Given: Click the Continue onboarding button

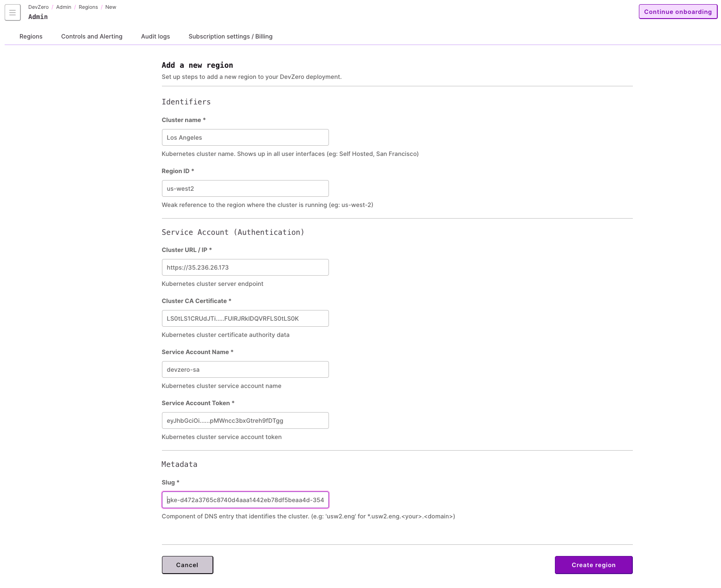Looking at the screenshot, I should coord(678,12).
